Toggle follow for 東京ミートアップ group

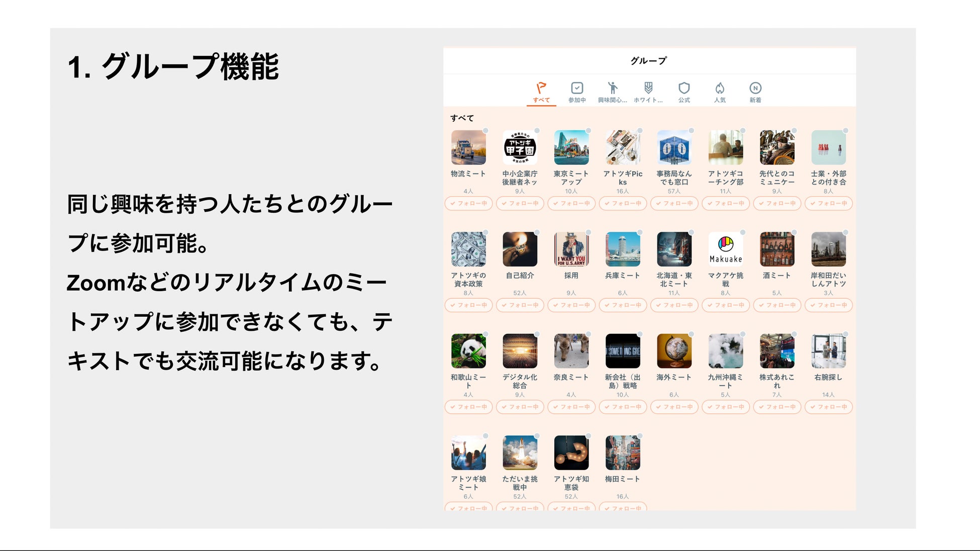coord(571,204)
